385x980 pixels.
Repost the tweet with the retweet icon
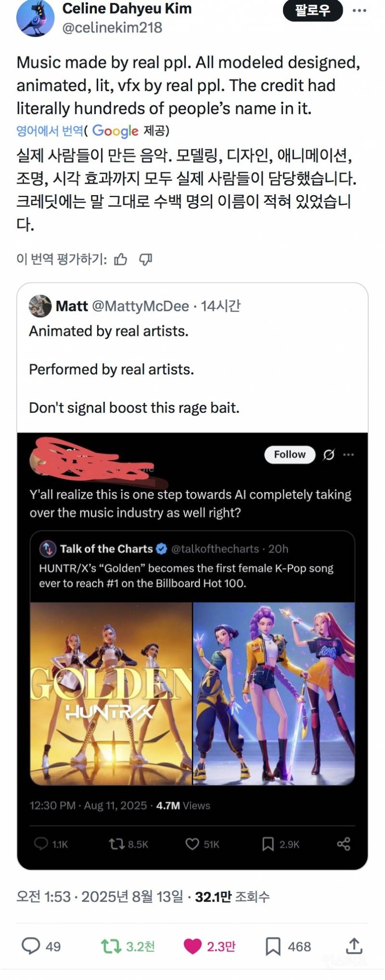click(111, 946)
